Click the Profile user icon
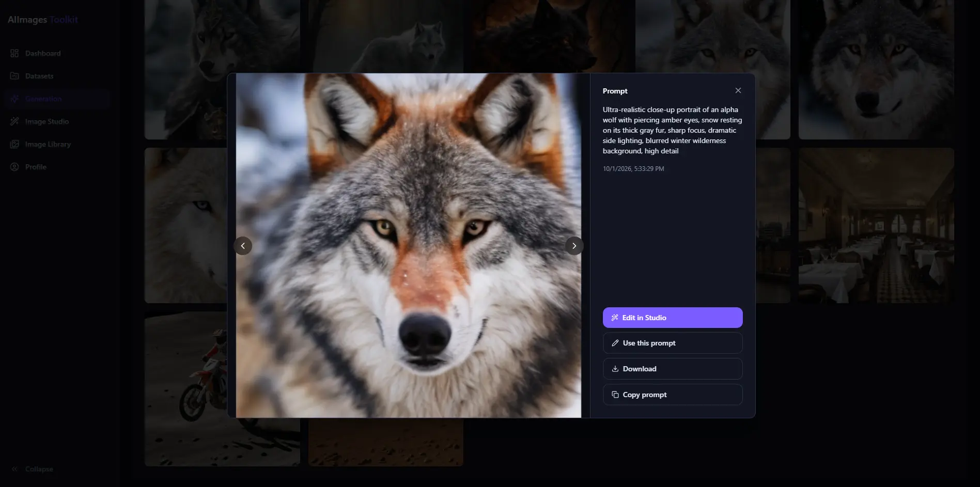 click(14, 167)
